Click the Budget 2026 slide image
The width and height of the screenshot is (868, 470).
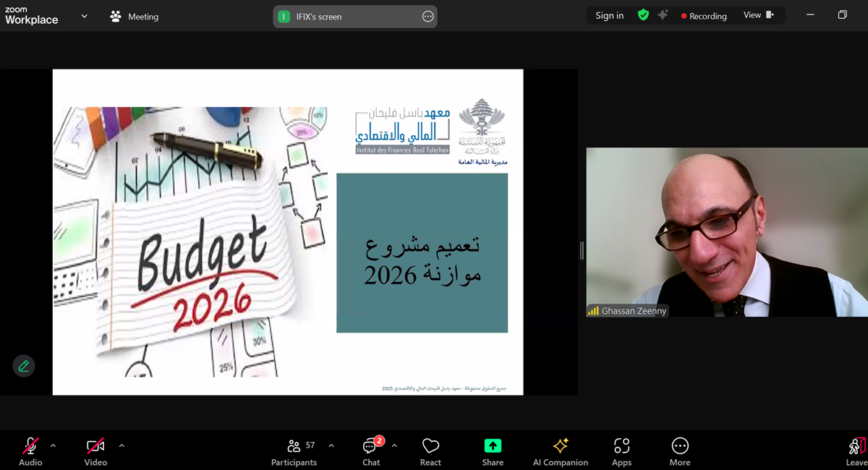[x=190, y=242]
